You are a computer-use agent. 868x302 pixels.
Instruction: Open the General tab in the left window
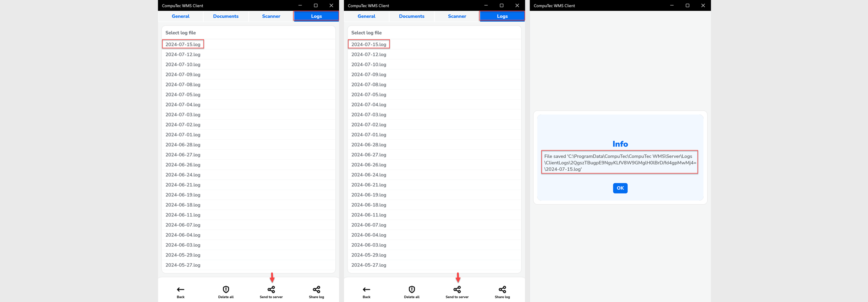[180, 16]
